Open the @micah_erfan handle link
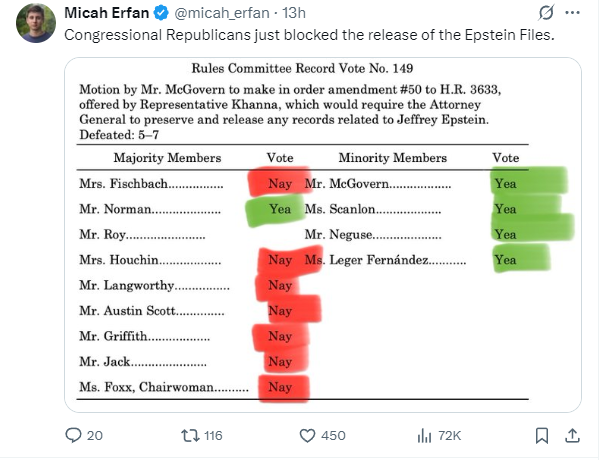Viewport: 601px width, 460px height. (x=222, y=13)
